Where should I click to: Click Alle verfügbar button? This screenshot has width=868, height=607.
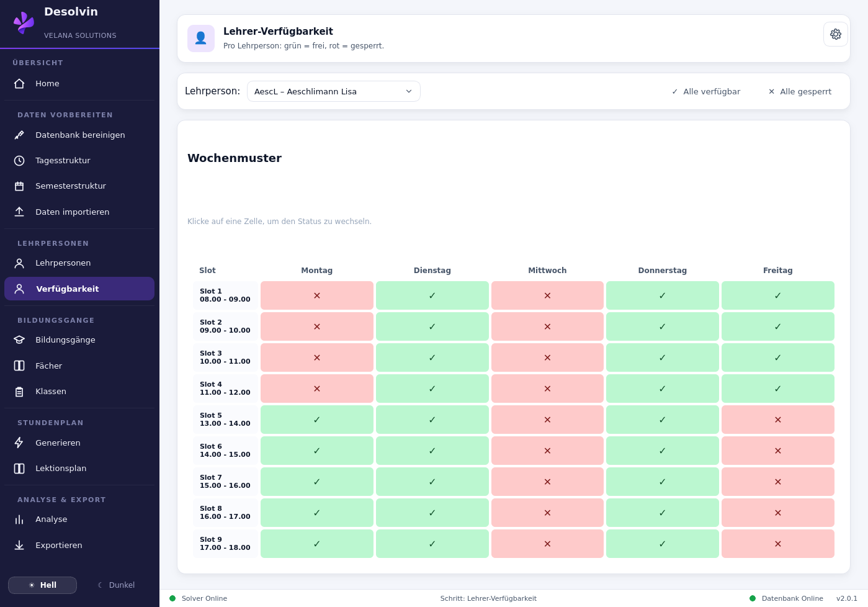(706, 91)
